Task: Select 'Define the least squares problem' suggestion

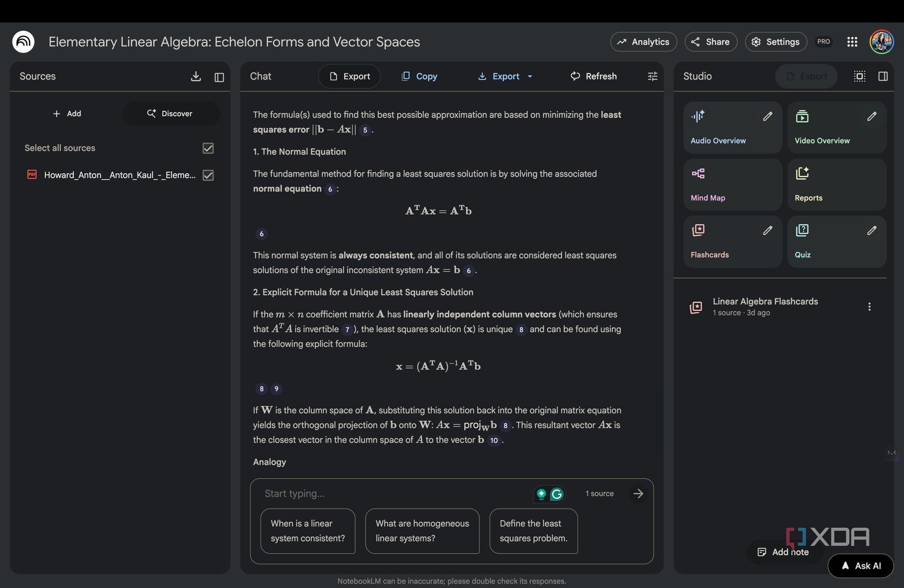Action: [x=533, y=531]
